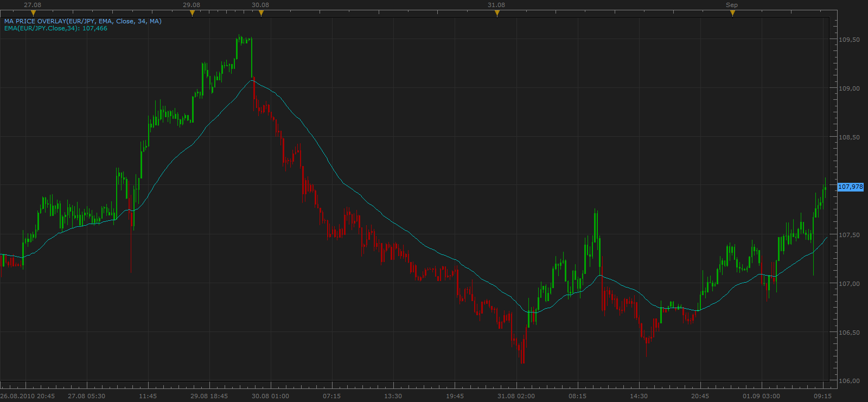
Task: Click the 27.08 date label at top
Action: [x=33, y=5]
